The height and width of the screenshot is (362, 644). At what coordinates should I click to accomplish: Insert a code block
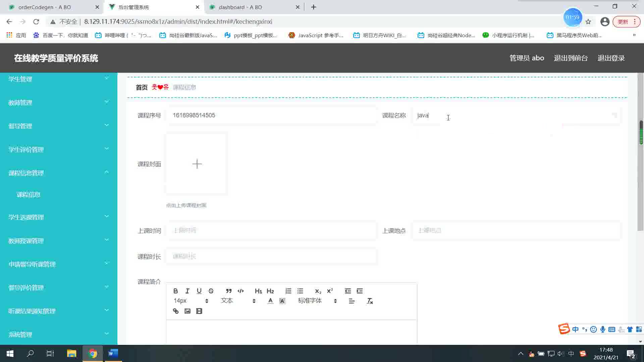pos(240,291)
